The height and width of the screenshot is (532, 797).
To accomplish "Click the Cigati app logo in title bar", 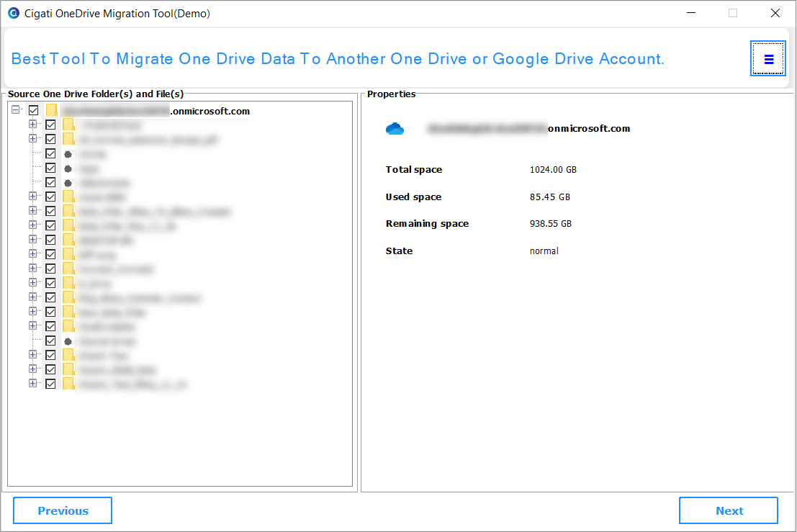I will click(13, 13).
